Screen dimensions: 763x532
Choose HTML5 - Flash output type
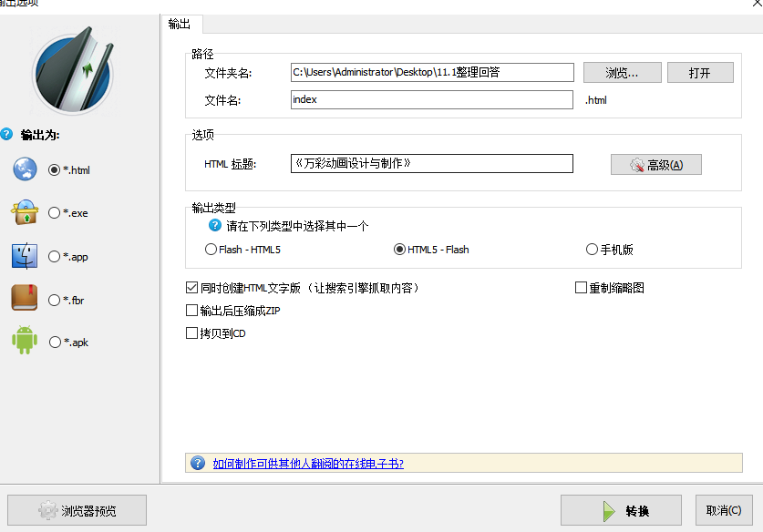click(x=399, y=250)
